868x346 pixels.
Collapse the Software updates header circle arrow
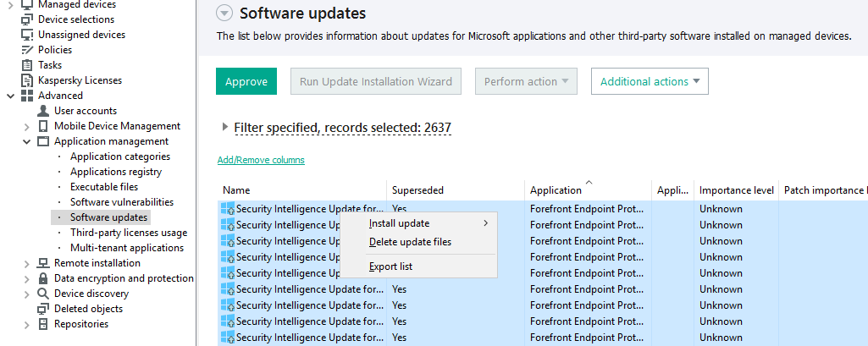224,14
